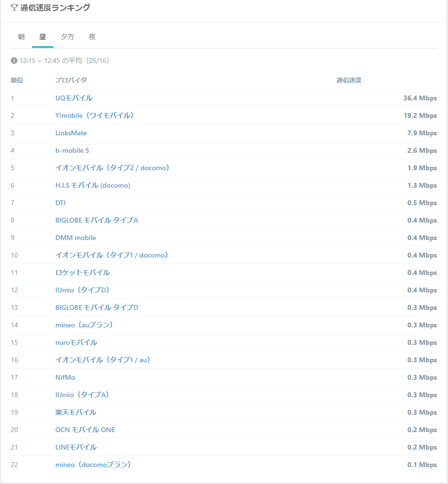
Task: Click the 7.9 Mbps speed value
Action: pos(422,133)
